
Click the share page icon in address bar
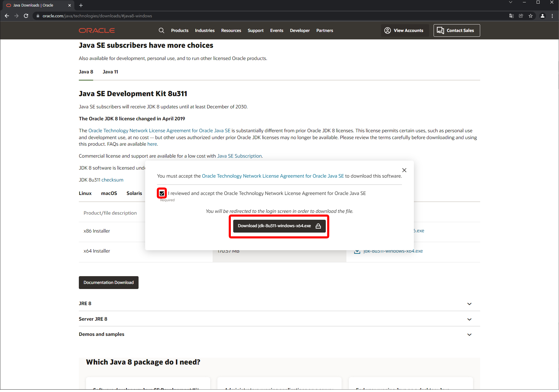point(521,16)
